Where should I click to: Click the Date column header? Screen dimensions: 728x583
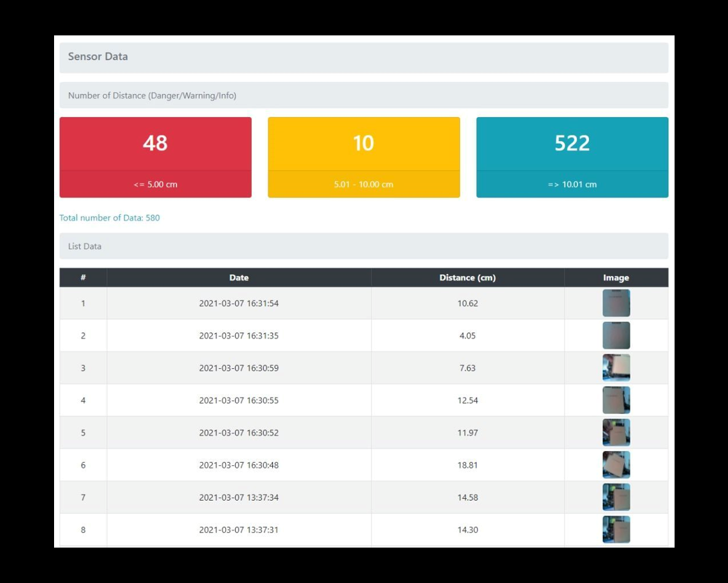[239, 278]
